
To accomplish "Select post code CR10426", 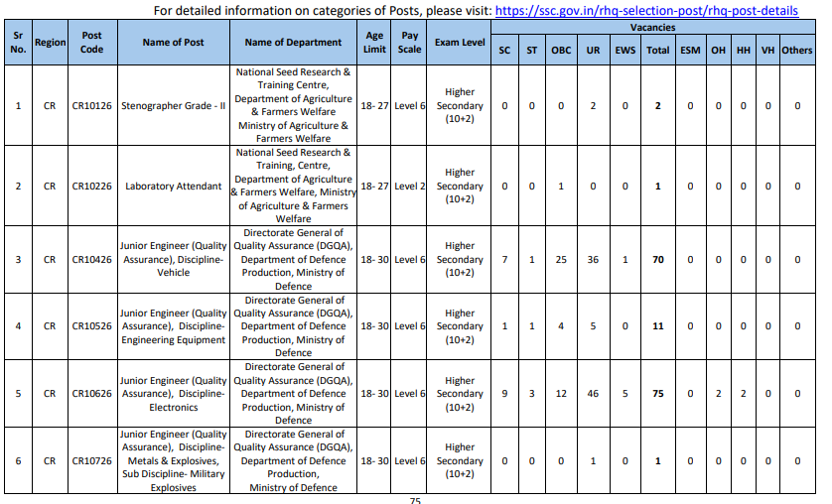I will click(91, 260).
